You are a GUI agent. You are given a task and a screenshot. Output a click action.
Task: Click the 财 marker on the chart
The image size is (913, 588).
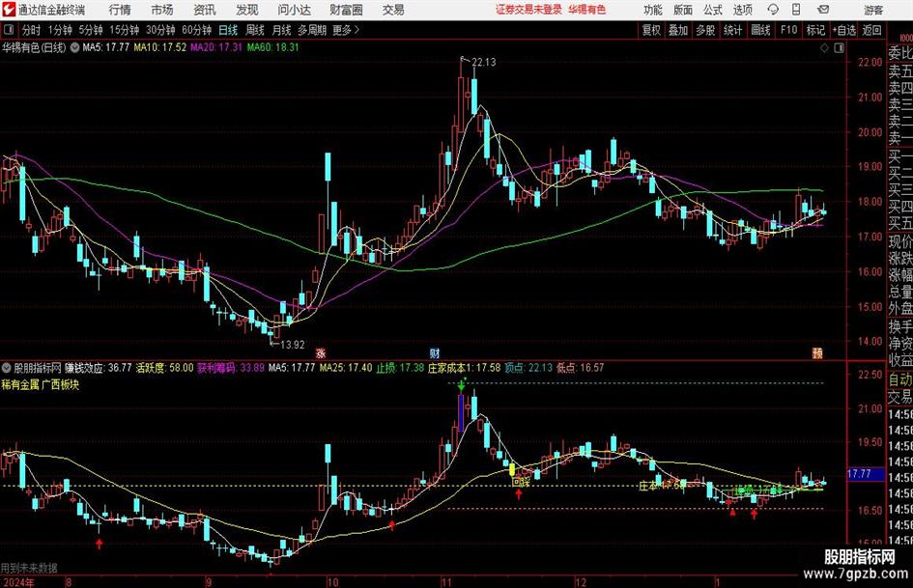435,353
